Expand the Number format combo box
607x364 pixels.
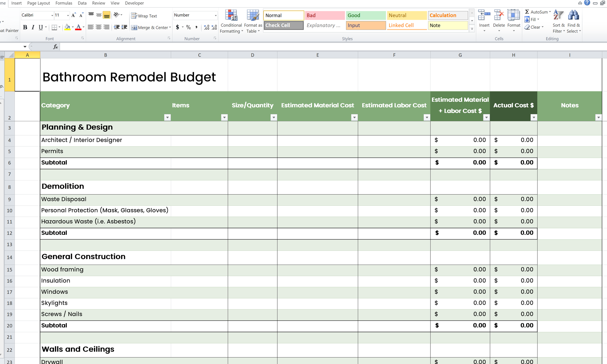(x=216, y=15)
